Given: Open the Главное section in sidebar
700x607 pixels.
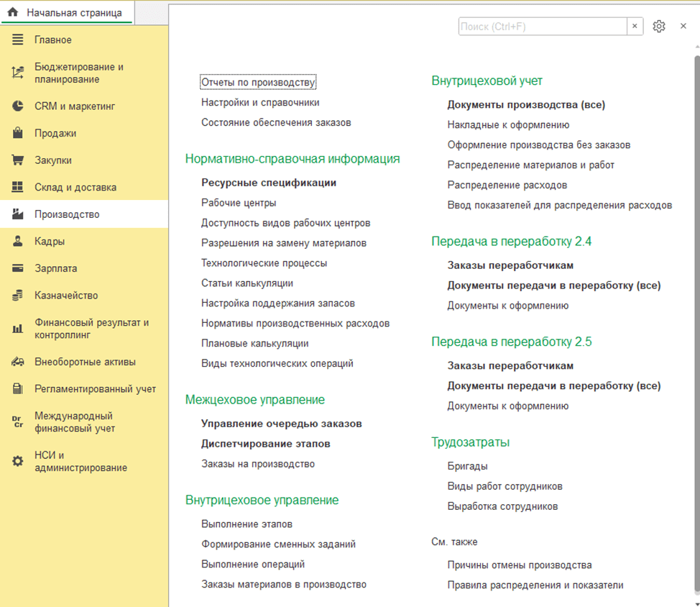Looking at the screenshot, I should tap(53, 40).
